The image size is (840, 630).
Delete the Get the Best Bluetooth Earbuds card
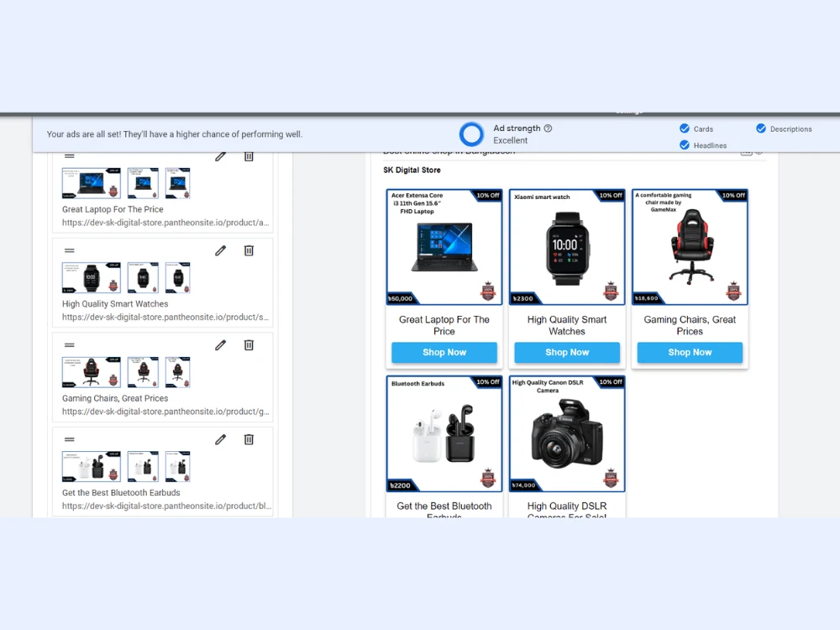coord(249,439)
